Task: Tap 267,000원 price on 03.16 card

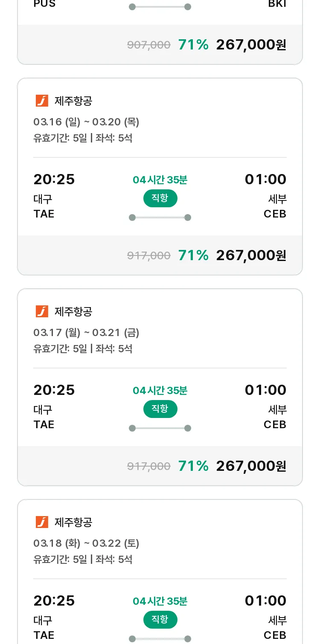Action: [251, 255]
